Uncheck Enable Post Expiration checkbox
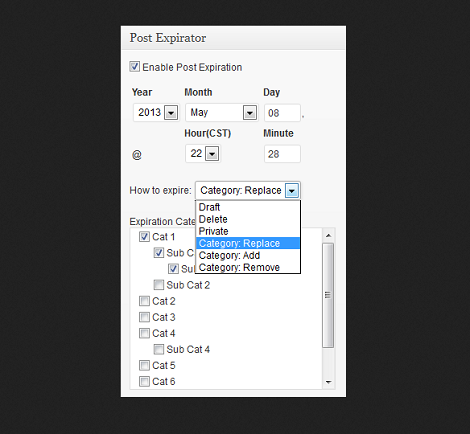Viewport: 470px width, 434px height. 135,67
